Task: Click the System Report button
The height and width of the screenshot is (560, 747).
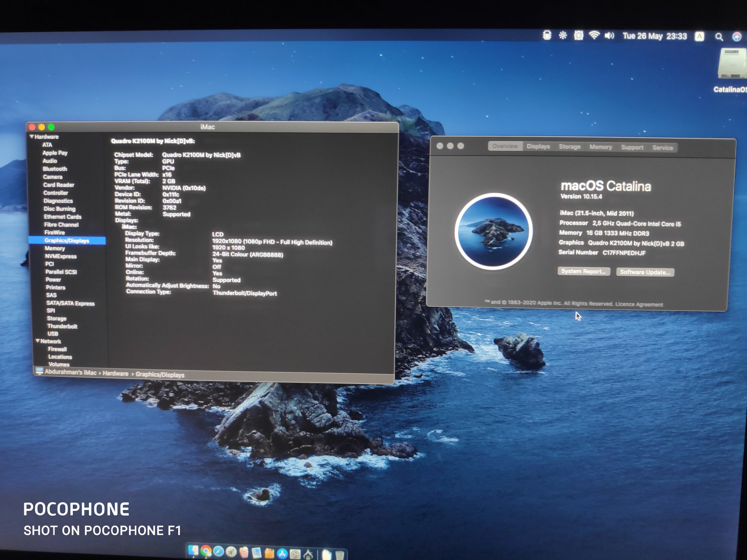Action: pyautogui.click(x=583, y=271)
